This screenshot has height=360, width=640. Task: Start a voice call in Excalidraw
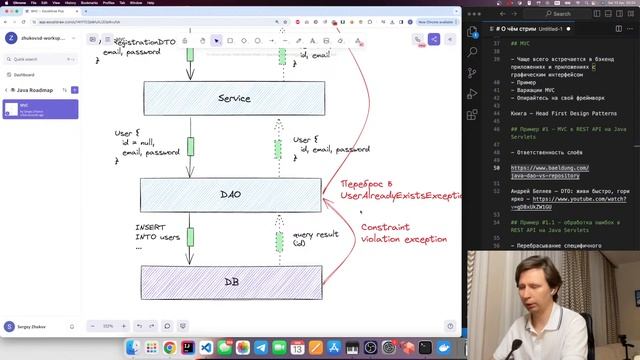pos(418,39)
